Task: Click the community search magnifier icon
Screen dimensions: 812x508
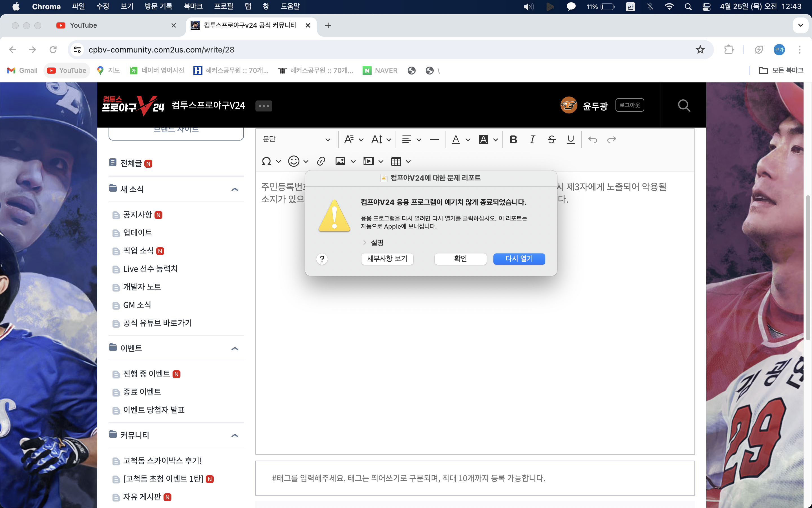Action: point(684,106)
